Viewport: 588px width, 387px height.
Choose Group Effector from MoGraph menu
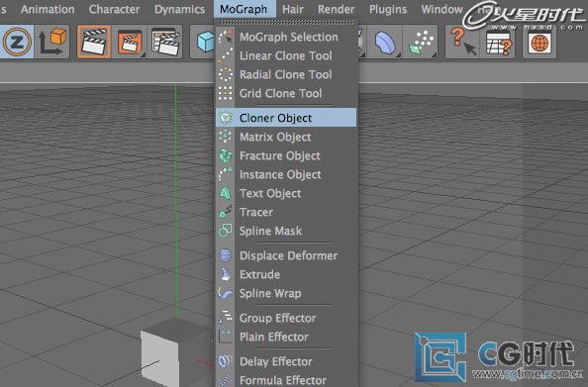[286, 318]
